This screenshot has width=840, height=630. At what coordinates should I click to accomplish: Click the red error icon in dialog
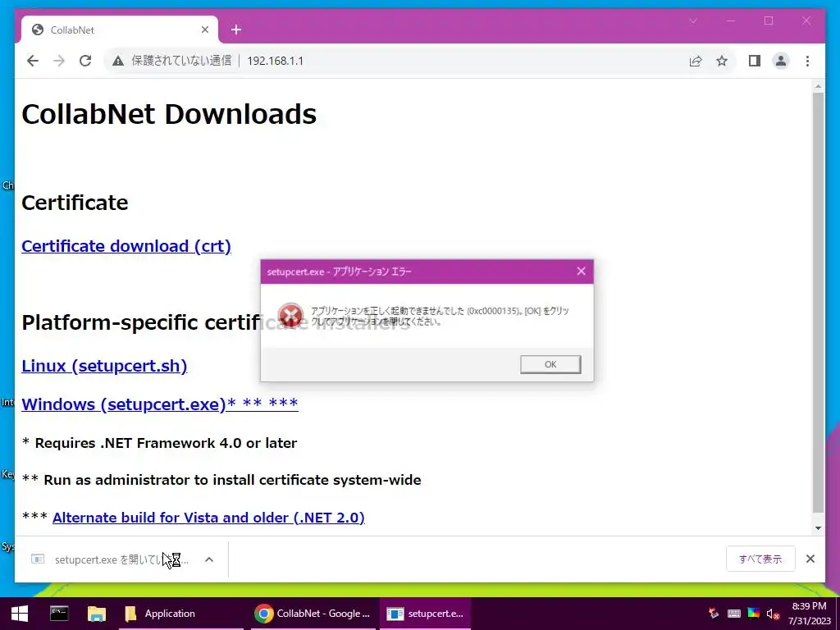[x=290, y=315]
